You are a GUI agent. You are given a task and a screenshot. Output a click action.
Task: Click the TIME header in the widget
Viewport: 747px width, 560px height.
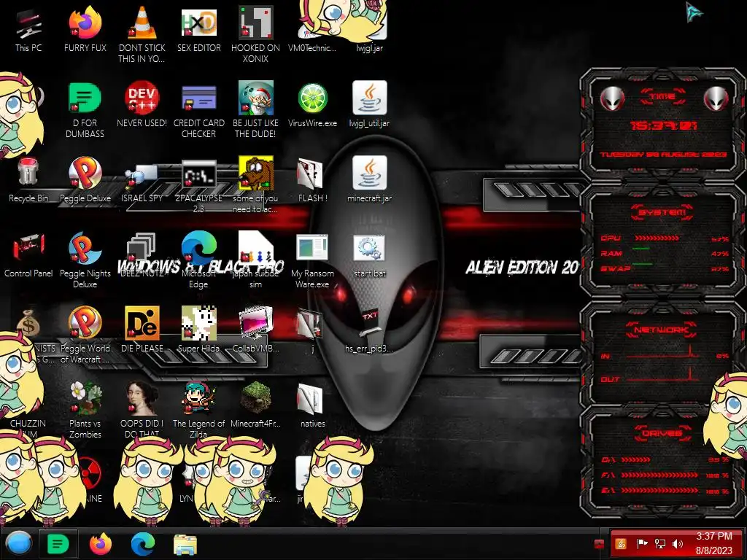click(x=662, y=97)
